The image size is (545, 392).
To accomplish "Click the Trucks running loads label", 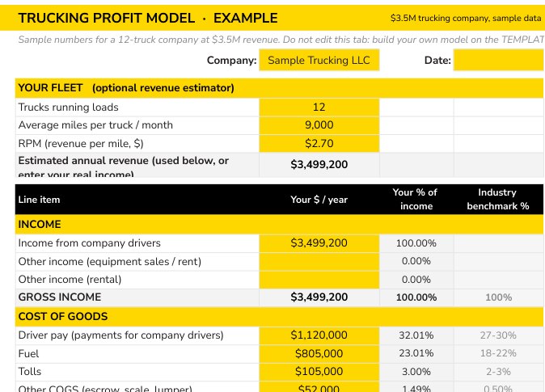I will [x=68, y=107].
